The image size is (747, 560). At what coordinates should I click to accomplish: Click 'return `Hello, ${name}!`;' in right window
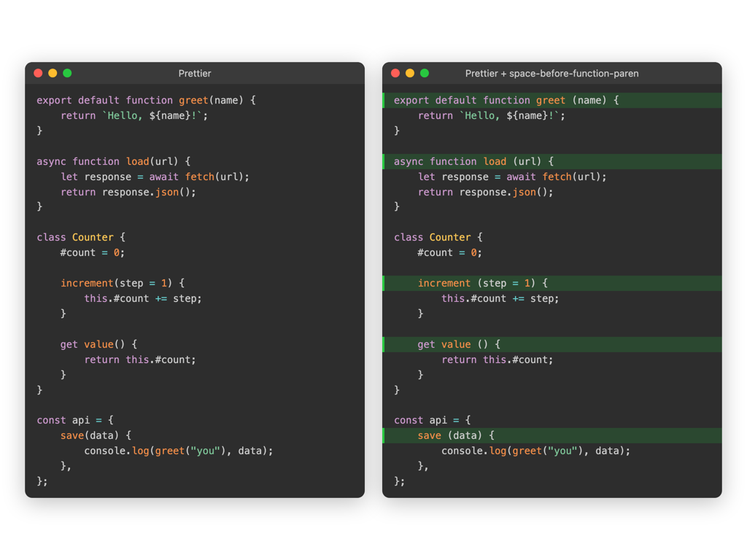pyautogui.click(x=492, y=116)
